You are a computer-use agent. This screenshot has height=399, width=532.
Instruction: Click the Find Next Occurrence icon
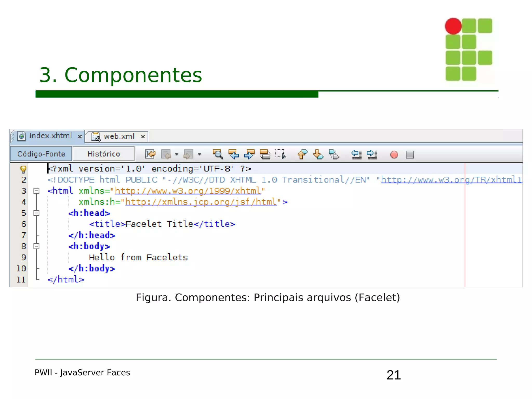(249, 154)
